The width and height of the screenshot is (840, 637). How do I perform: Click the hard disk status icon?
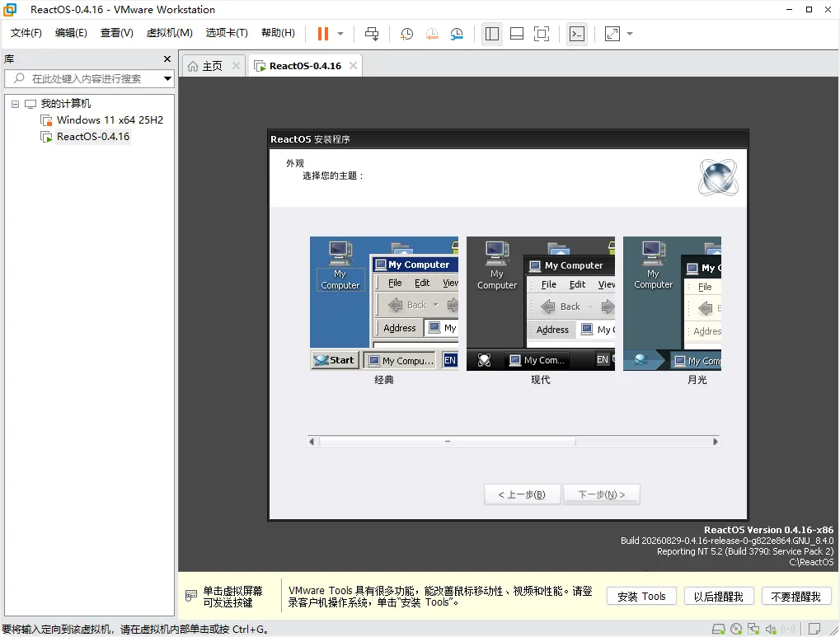click(x=718, y=629)
